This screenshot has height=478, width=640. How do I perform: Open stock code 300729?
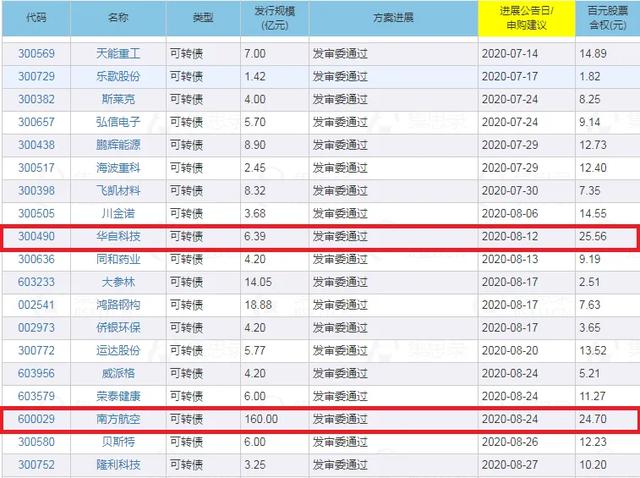pyautogui.click(x=36, y=76)
